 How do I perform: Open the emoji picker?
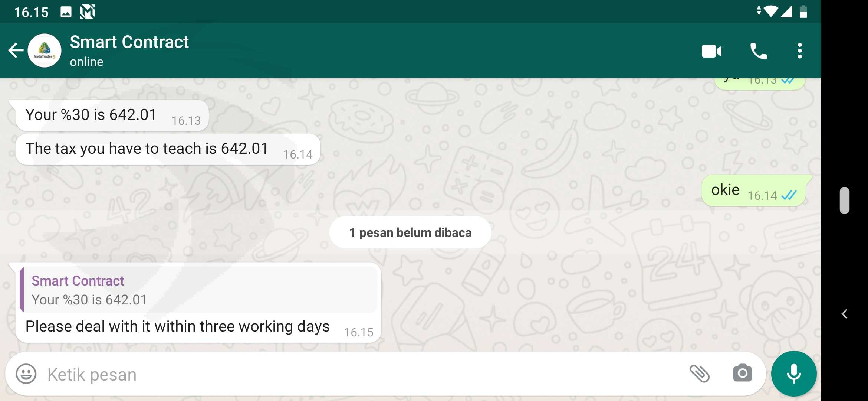(26, 374)
